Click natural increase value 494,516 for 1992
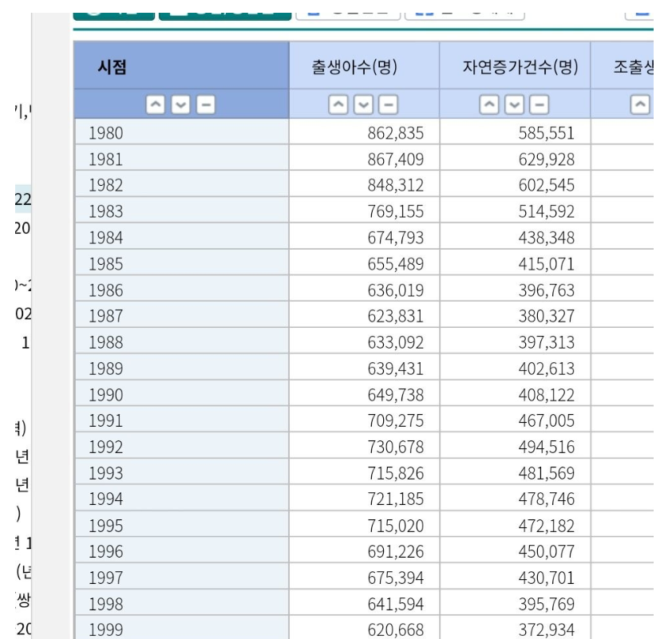Image resolution: width=672 pixels, height=639 pixels. [x=547, y=447]
